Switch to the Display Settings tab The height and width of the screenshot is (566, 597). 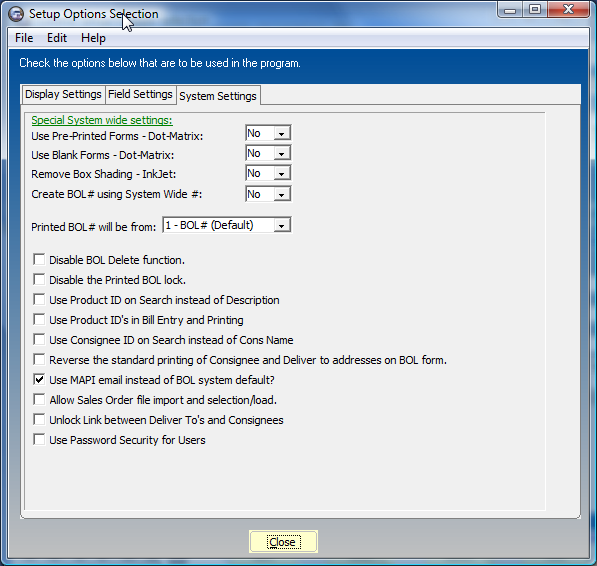pyautogui.click(x=63, y=94)
